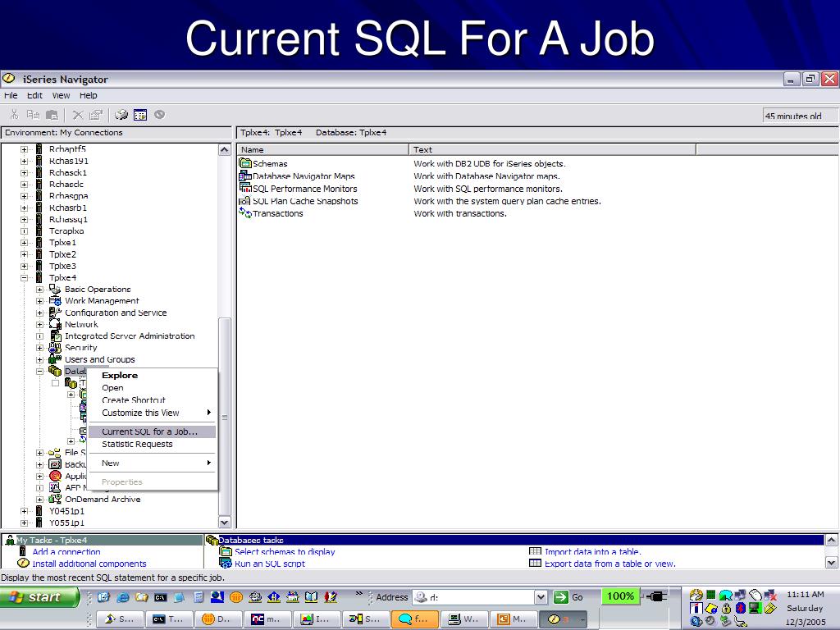Click the Paste toolbar icon
840x630 pixels.
click(52, 115)
